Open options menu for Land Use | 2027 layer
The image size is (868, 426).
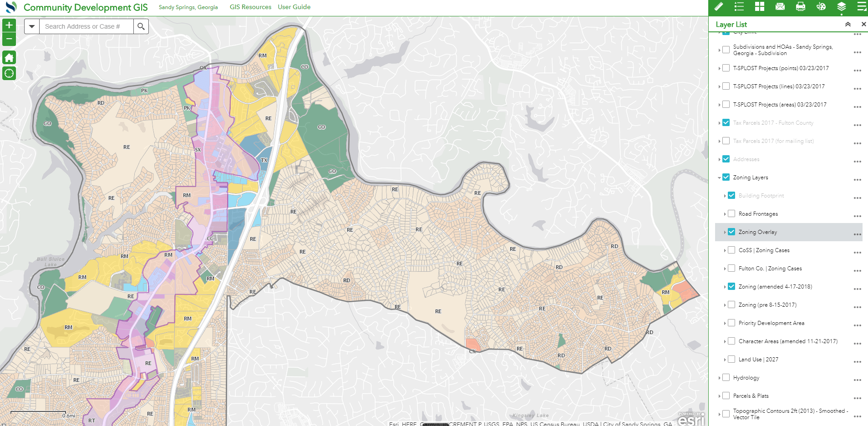[x=858, y=361]
